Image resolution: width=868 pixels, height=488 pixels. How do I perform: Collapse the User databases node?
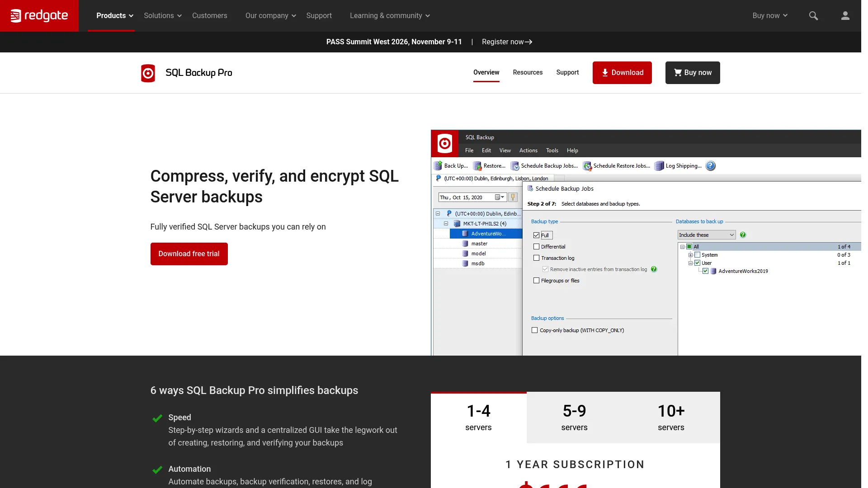click(x=690, y=263)
